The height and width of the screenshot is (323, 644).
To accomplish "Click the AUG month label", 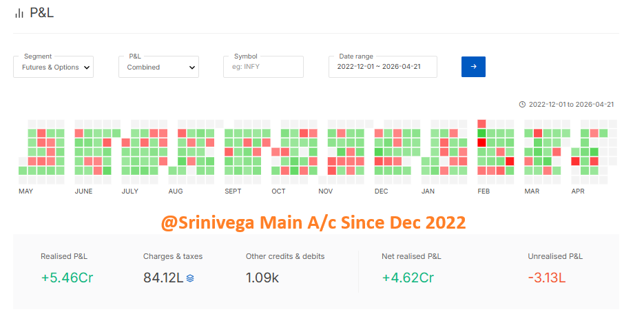I will pyautogui.click(x=176, y=191).
